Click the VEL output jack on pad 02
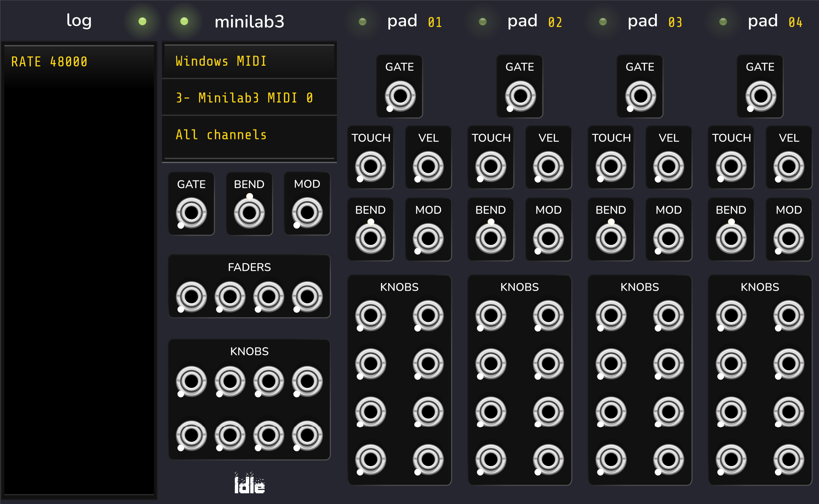The height and width of the screenshot is (504, 819). 548,166
